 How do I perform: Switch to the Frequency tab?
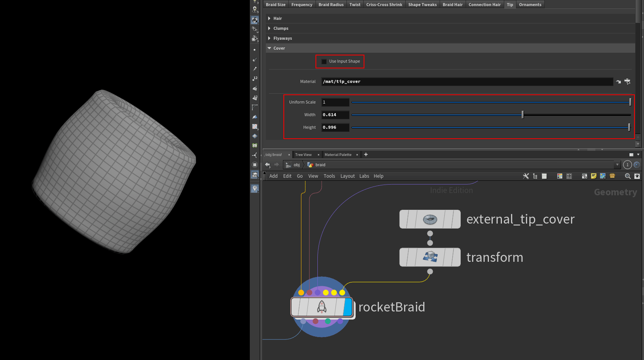pyautogui.click(x=302, y=5)
